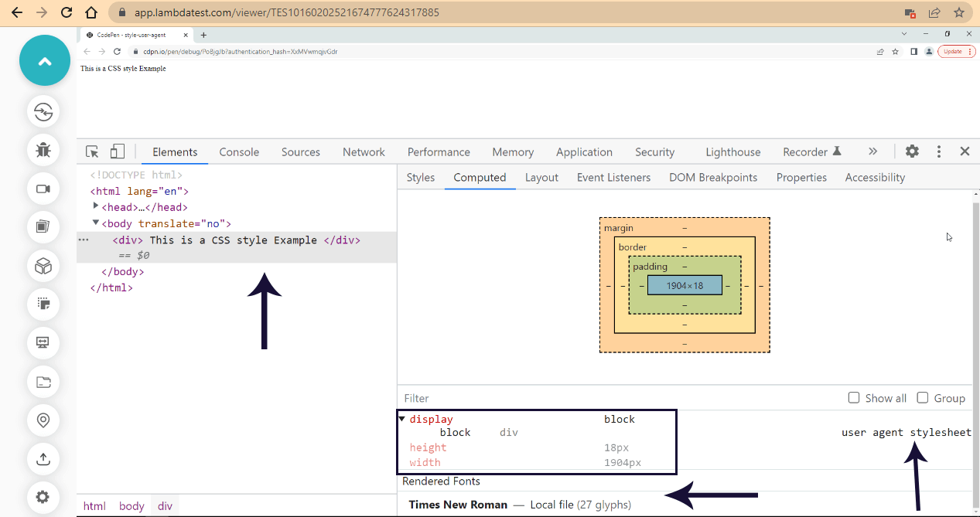This screenshot has height=517, width=980.
Task: Collapse the body element in the DOM tree
Action: 94,223
